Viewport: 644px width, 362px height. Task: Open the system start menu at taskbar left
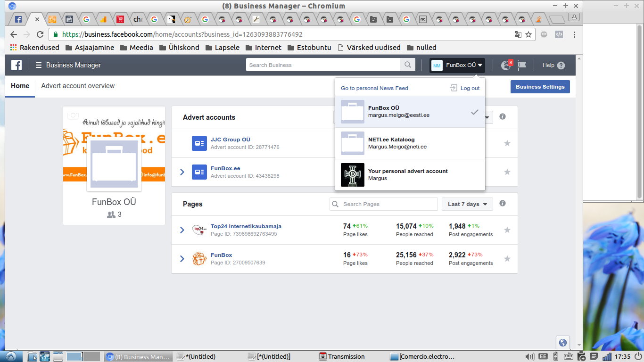(11, 356)
